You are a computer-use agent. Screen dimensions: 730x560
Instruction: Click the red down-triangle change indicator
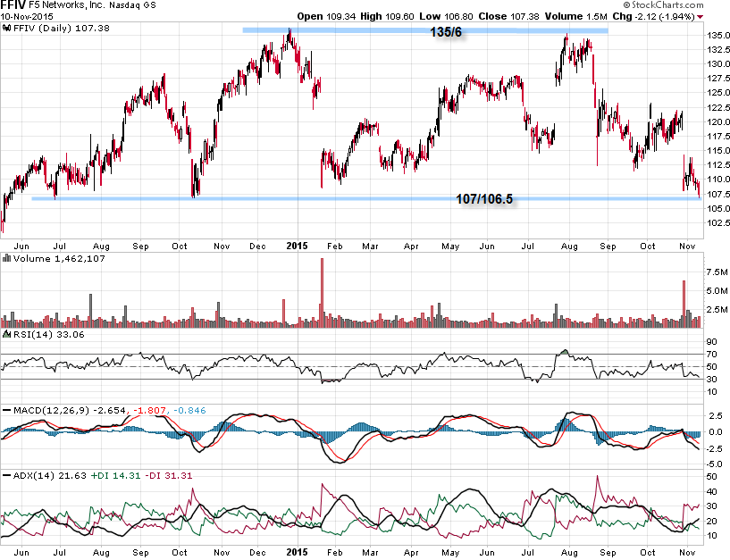pos(701,17)
